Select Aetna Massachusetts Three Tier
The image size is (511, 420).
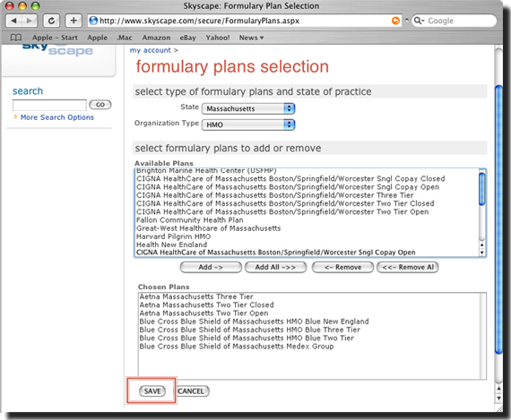[x=196, y=296]
